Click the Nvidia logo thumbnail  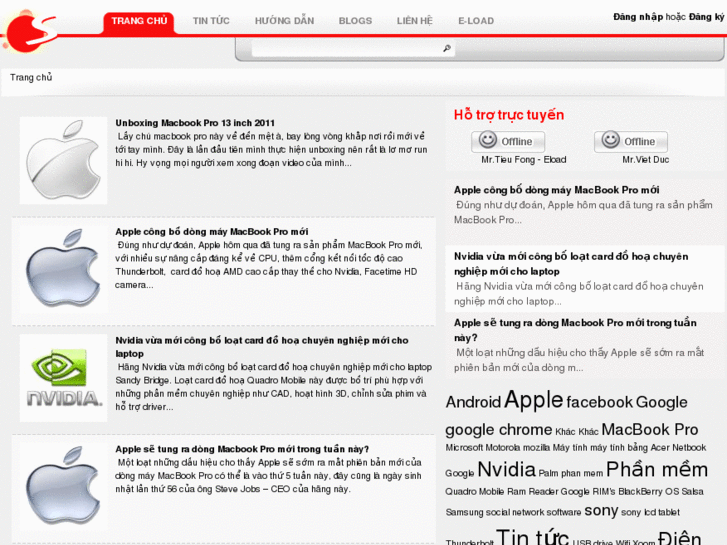63,378
